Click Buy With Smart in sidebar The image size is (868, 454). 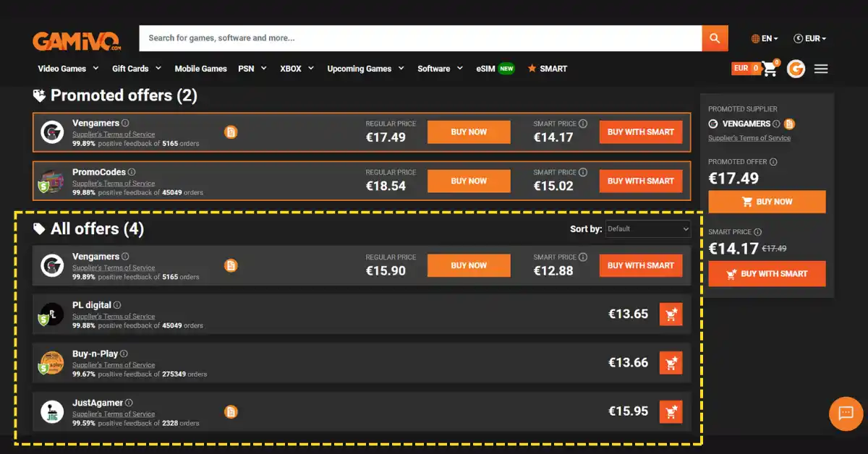click(767, 274)
